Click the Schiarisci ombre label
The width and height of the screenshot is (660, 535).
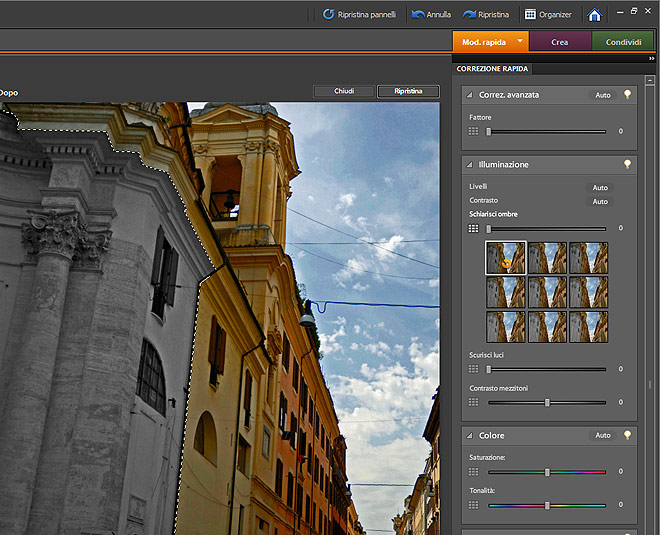[x=493, y=214]
